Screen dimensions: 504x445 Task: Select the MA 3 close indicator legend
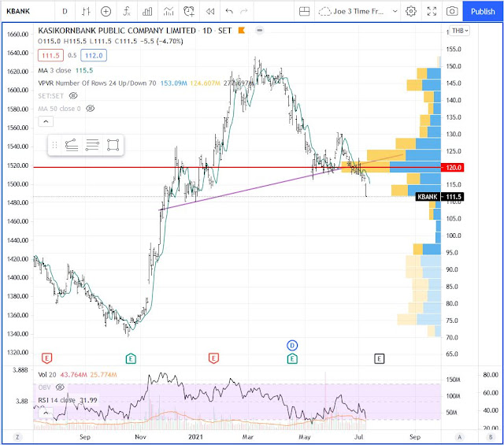[x=65, y=70]
